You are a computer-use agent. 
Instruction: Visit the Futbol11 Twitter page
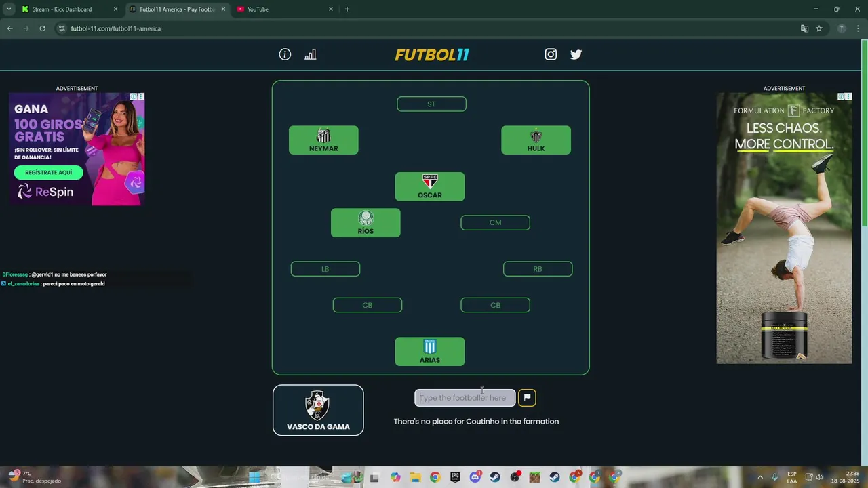[x=576, y=54]
